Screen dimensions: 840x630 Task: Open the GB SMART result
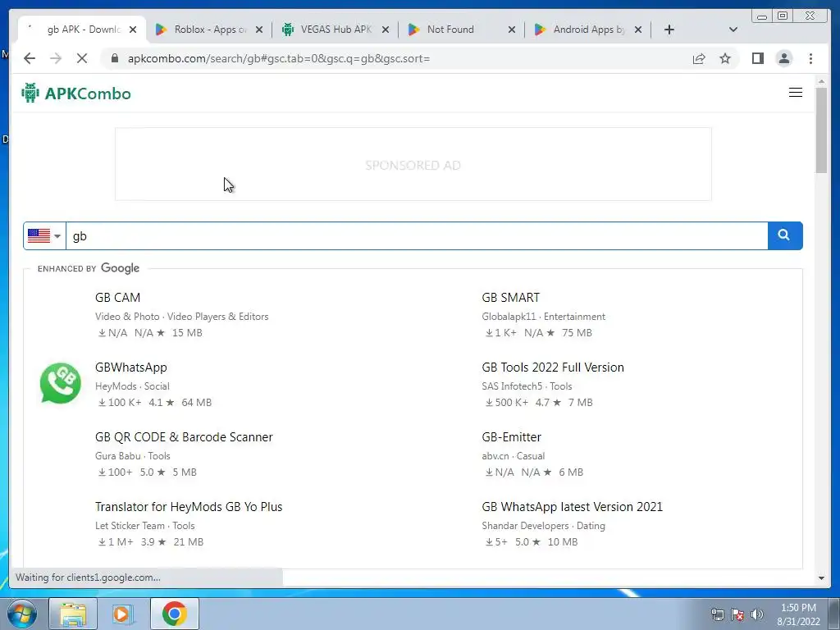510,297
